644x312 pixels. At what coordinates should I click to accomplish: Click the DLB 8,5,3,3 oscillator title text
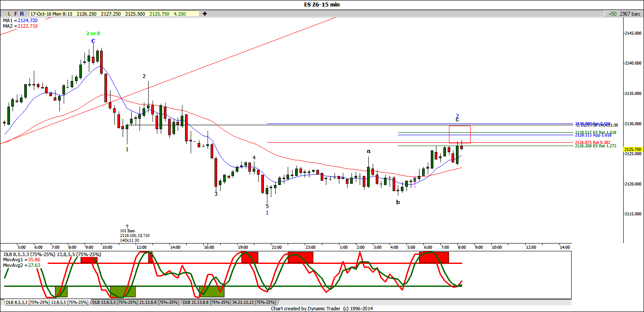pos(52,254)
